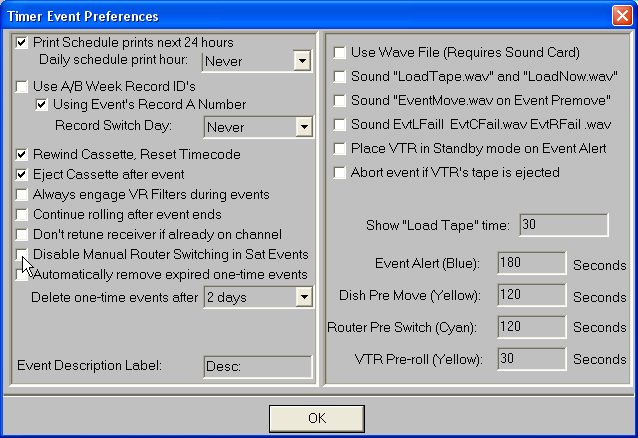Click the Show Load Tape time field
Viewport: 638px width, 438px height.
tap(562, 225)
